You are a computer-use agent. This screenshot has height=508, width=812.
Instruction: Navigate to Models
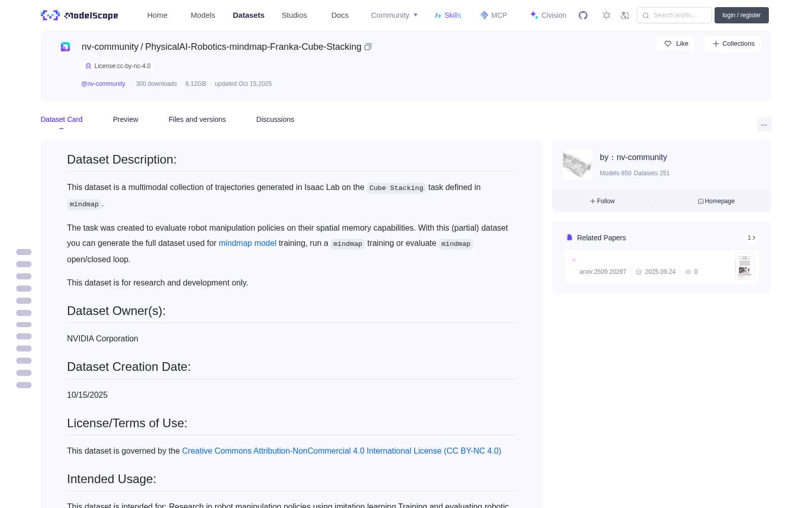(x=203, y=15)
